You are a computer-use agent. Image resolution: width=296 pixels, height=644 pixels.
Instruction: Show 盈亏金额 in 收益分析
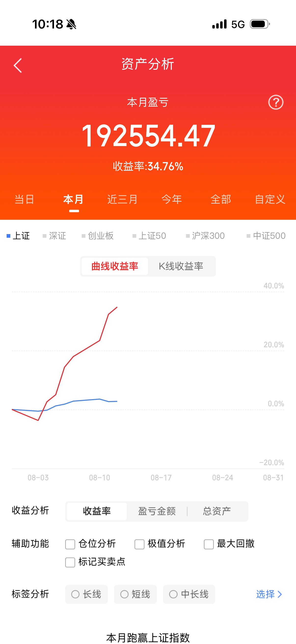(x=157, y=511)
